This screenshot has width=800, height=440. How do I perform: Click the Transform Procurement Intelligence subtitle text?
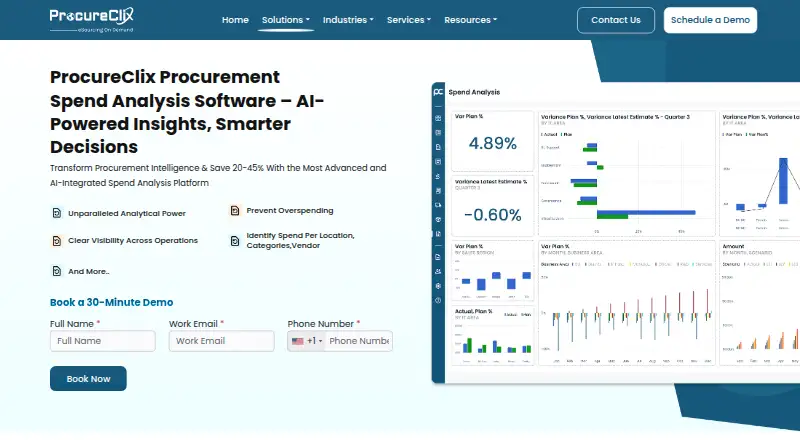pos(218,176)
